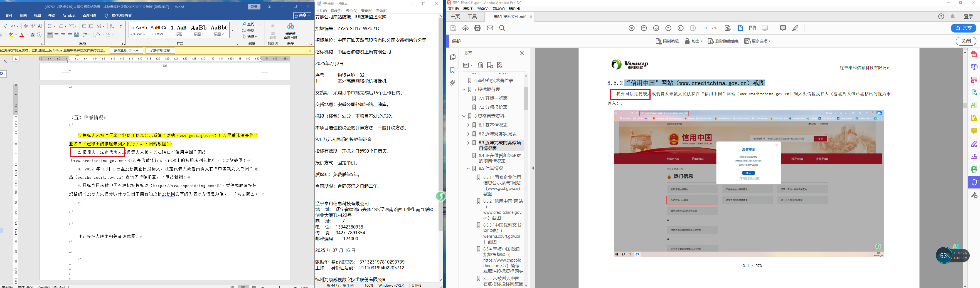Toggle Acrobat two-page view icon
The image size is (980, 288).
tap(752, 28)
